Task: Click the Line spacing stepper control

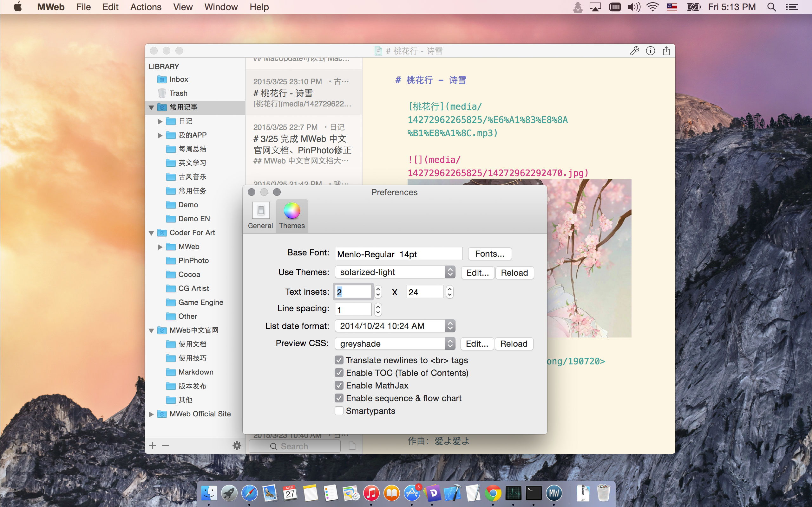Action: tap(378, 309)
